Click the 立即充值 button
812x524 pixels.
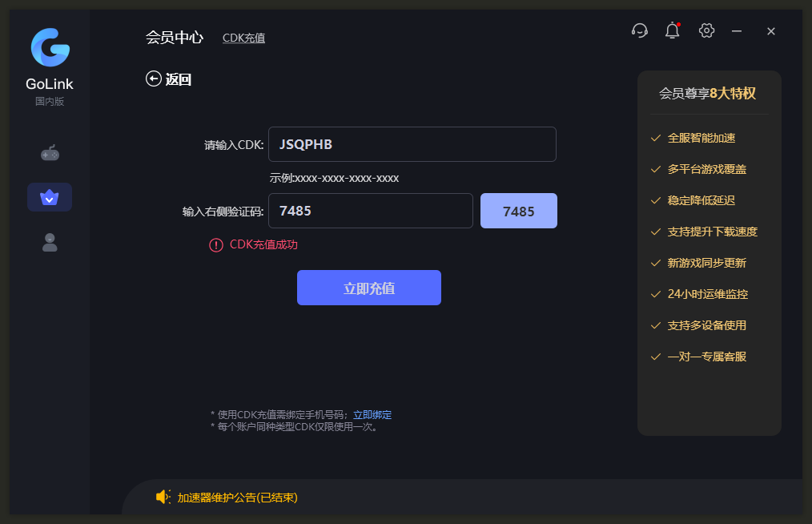368,288
